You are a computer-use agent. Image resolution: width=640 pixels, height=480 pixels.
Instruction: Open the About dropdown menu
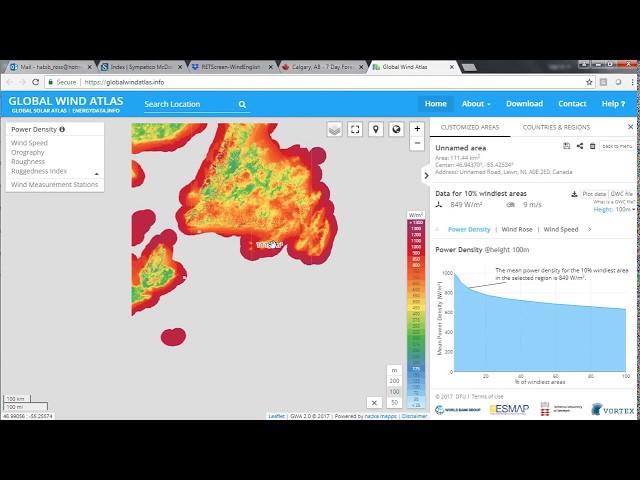[x=476, y=104]
